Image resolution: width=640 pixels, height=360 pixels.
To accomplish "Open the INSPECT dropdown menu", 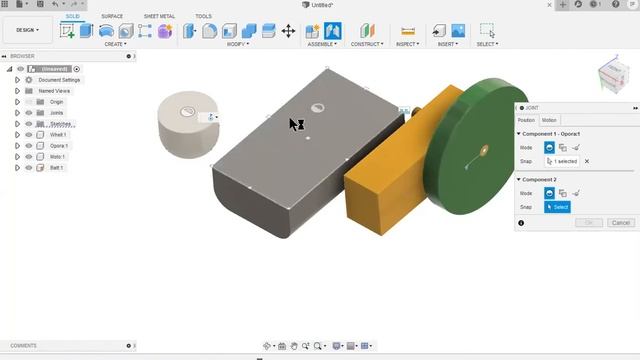I will tap(407, 44).
